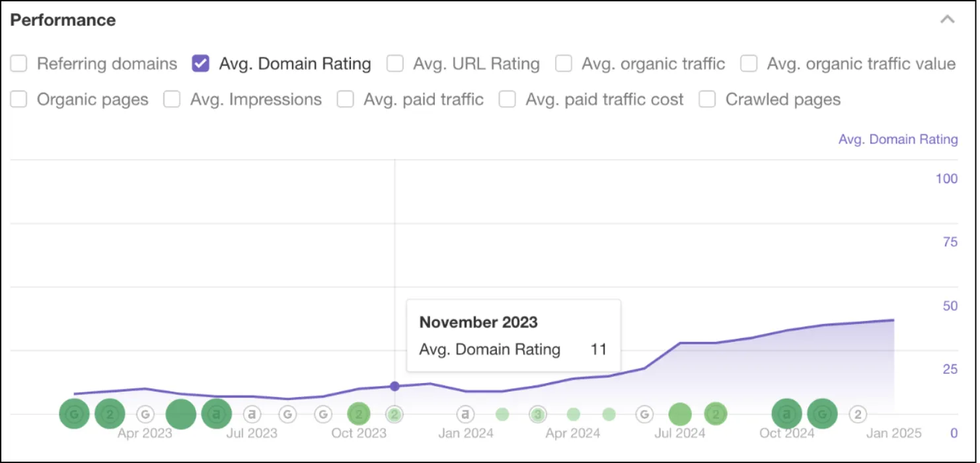Enable the Avg. URL Rating checkbox
This screenshot has width=980, height=463.
coord(395,64)
